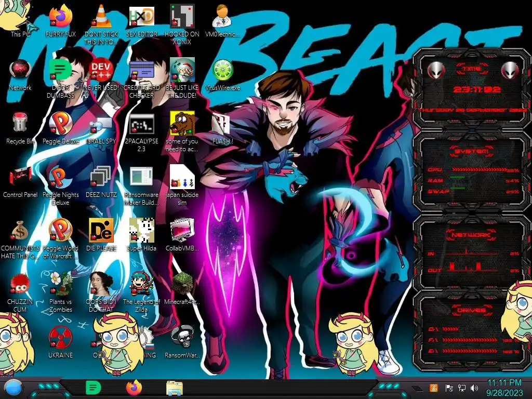The height and width of the screenshot is (399, 532).
Task: Launch the VLC cone desktop shortcut
Action: point(101,16)
